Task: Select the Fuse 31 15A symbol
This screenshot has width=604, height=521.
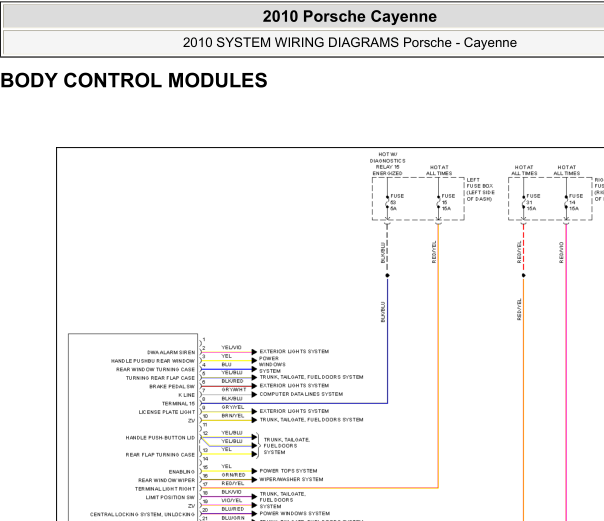Action: (523, 202)
